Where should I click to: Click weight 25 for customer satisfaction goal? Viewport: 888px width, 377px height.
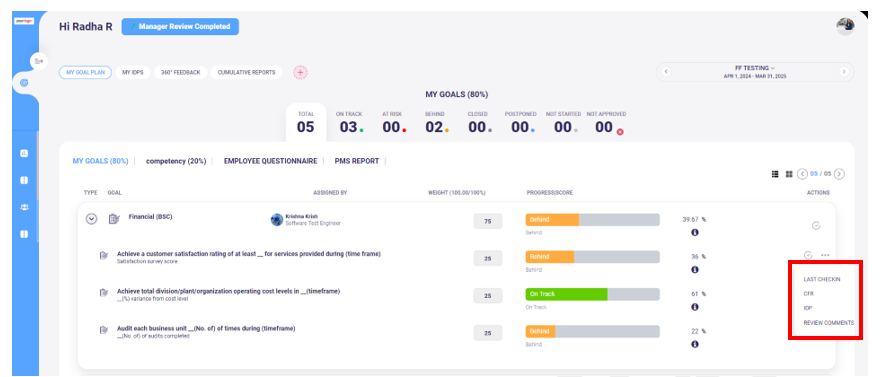tap(488, 259)
